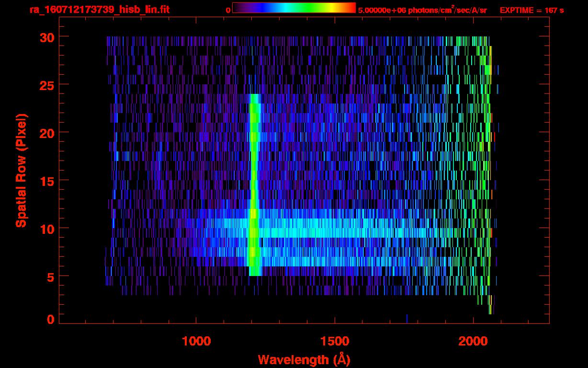Click the EXPTIME = 167 s text
Image resolution: width=588 pixels, height=368 pixels.
tap(531, 10)
